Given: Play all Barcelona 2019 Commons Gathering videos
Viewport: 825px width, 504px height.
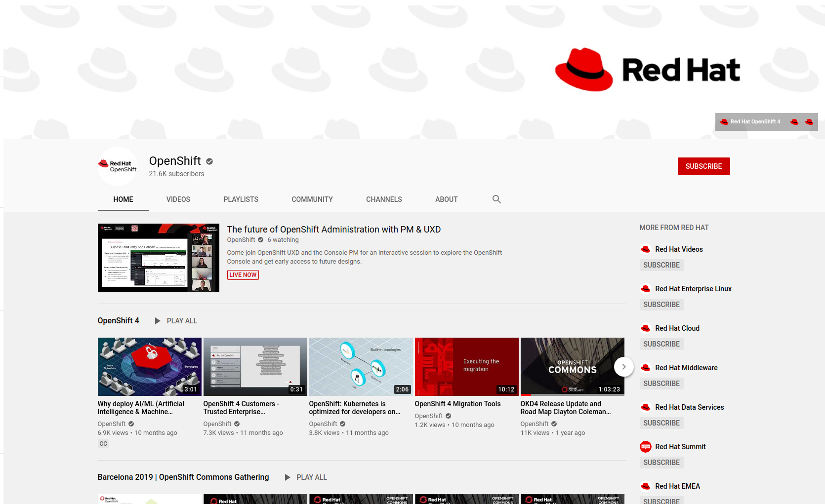Looking at the screenshot, I should [x=306, y=477].
